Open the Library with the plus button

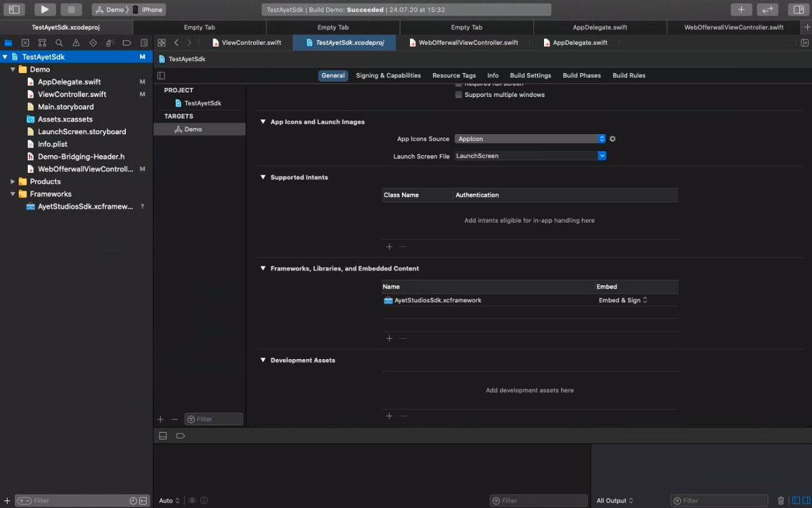tap(741, 9)
